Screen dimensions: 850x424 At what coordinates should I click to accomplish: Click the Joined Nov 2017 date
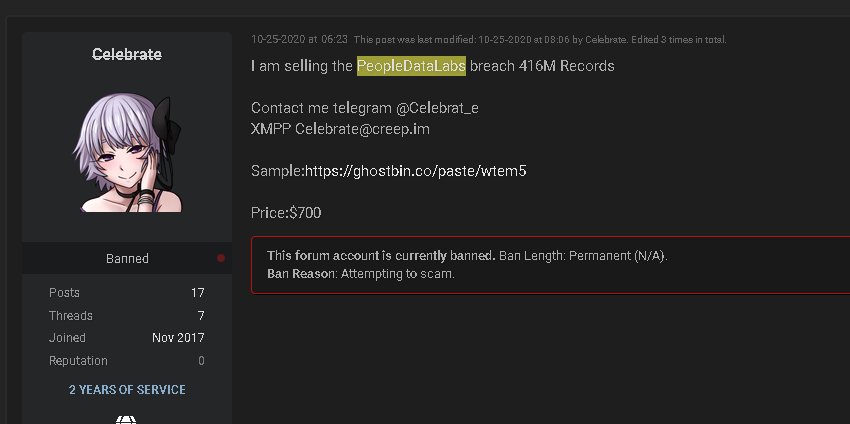tap(178, 338)
